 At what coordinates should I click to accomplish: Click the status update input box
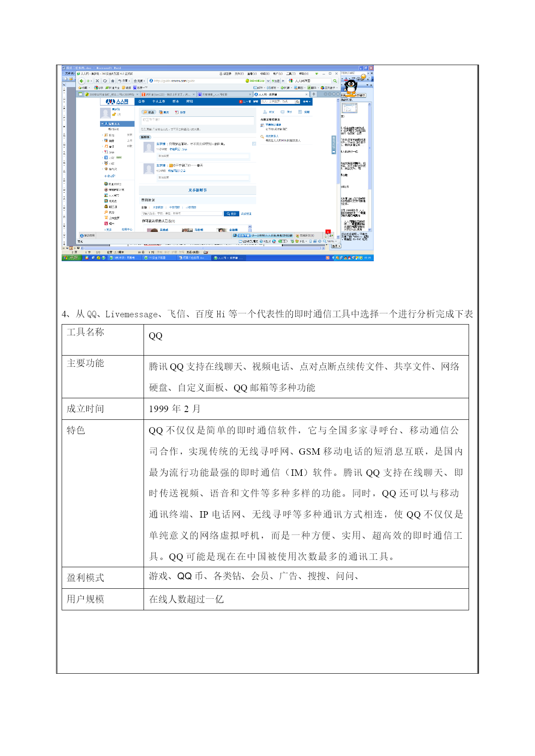198,121
